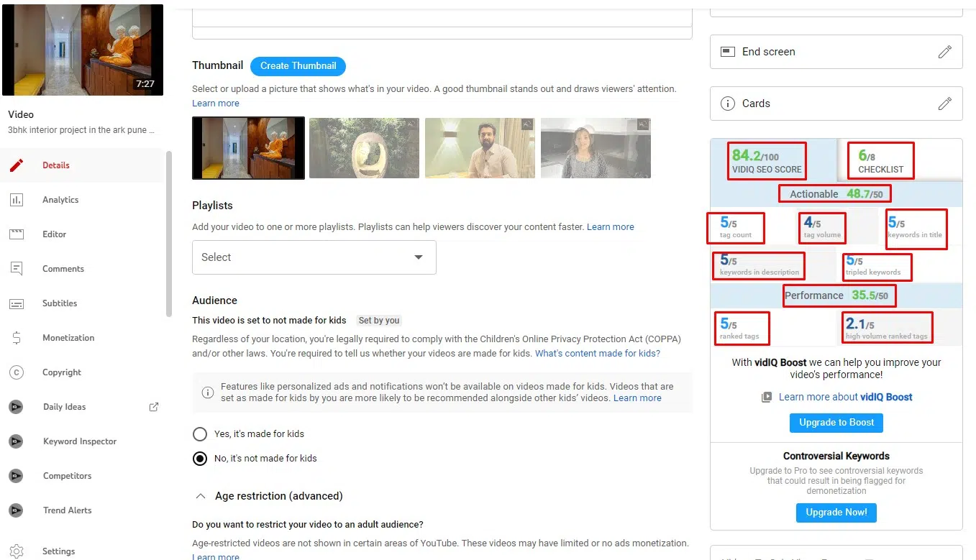
Task: Open Keyword Inspector in sidebar
Action: [79, 441]
